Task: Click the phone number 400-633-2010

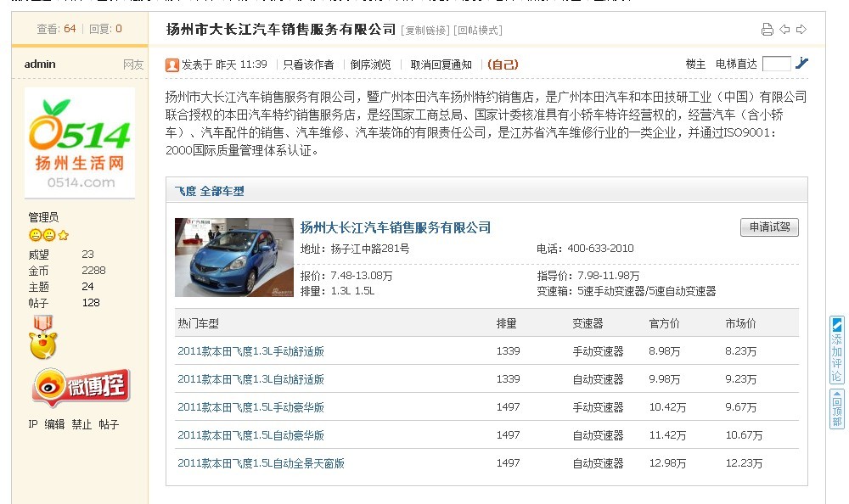Action: tap(600, 249)
